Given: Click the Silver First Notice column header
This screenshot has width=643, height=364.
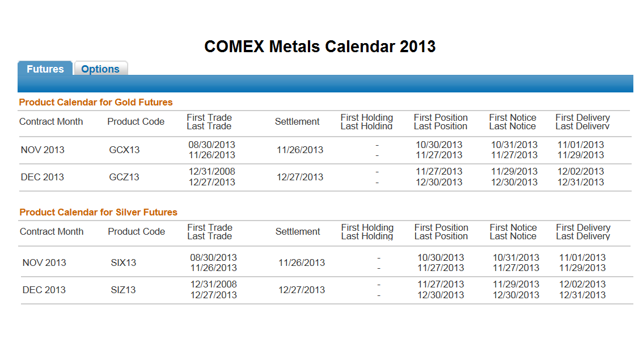Looking at the screenshot, I should click(513, 228).
